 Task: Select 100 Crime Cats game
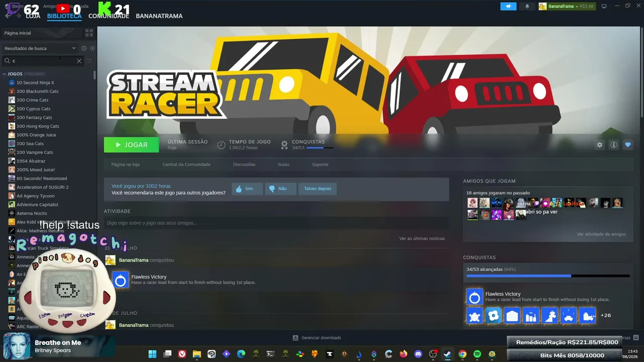click(x=32, y=100)
